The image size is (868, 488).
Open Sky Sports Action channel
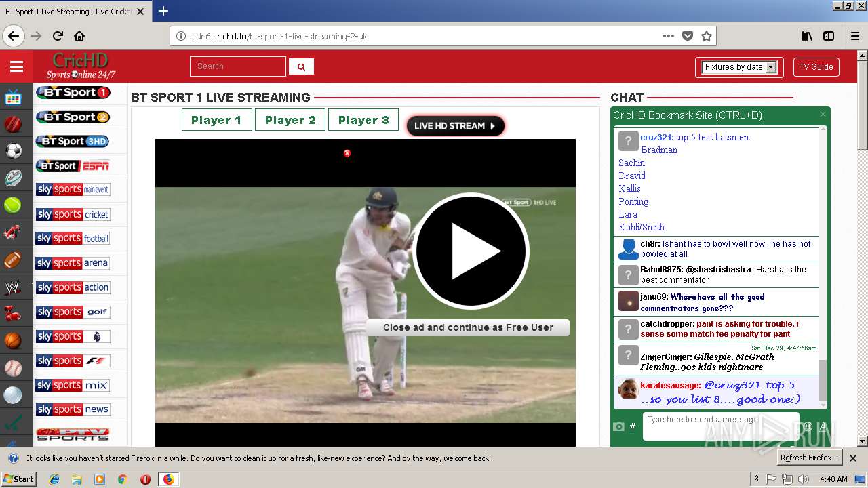(x=73, y=287)
